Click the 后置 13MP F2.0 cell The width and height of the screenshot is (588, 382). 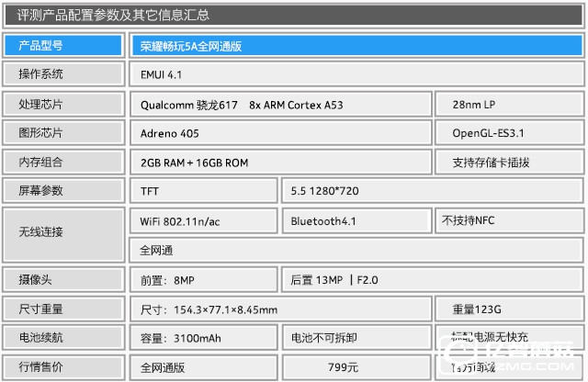pos(433,280)
